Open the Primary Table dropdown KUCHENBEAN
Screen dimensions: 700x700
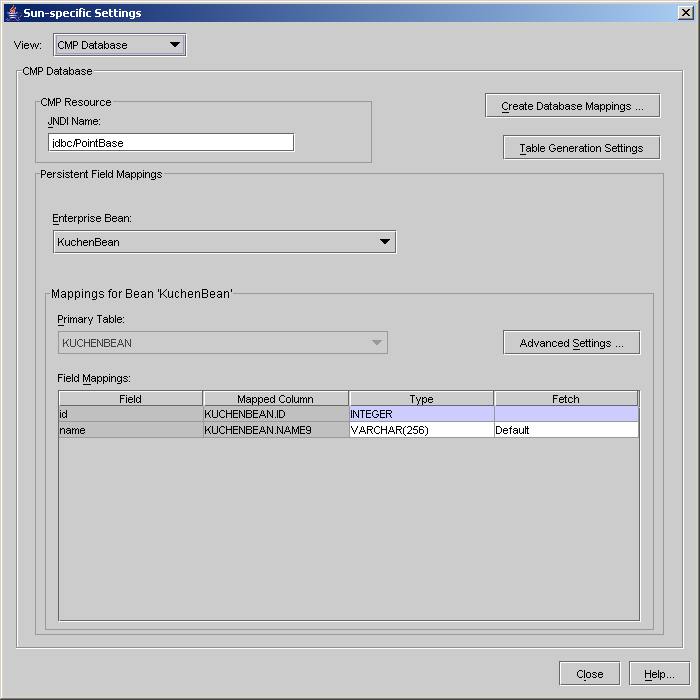coord(223,343)
